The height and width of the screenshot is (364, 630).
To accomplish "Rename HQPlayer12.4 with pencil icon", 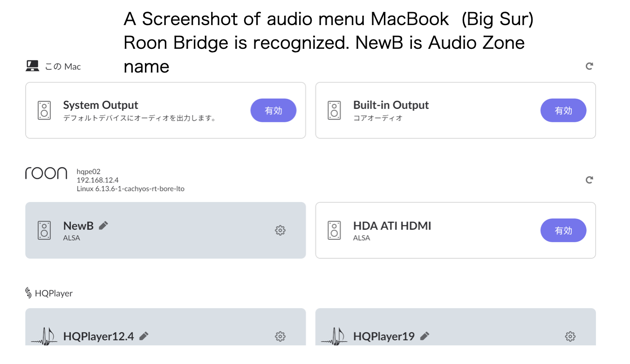I will pos(144,336).
